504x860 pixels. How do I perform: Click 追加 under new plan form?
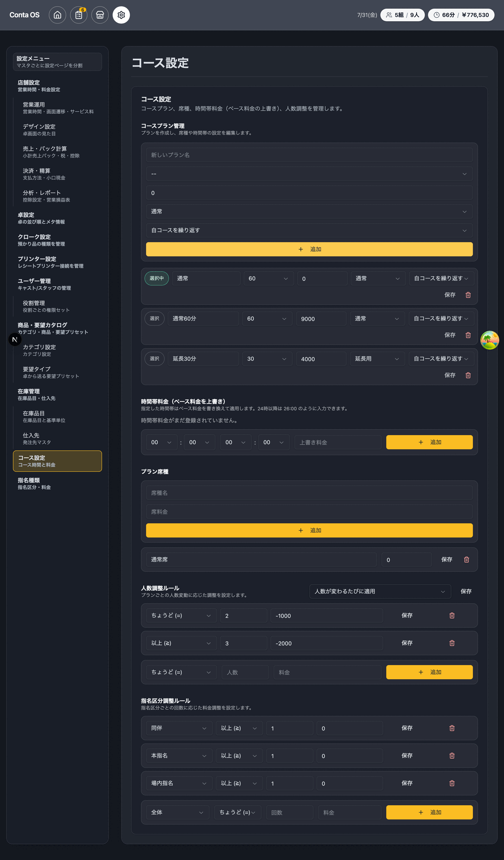(309, 249)
